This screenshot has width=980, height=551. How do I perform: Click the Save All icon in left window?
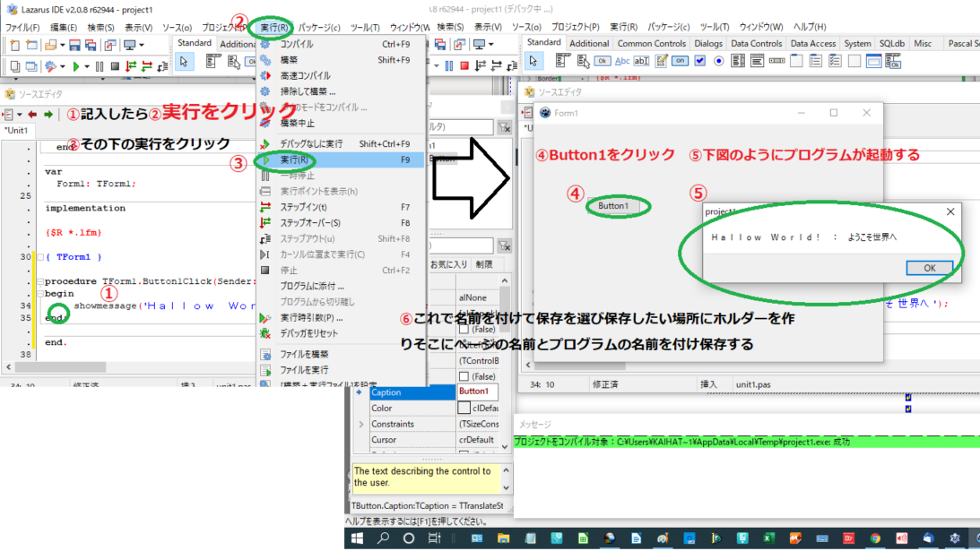tap(91, 46)
